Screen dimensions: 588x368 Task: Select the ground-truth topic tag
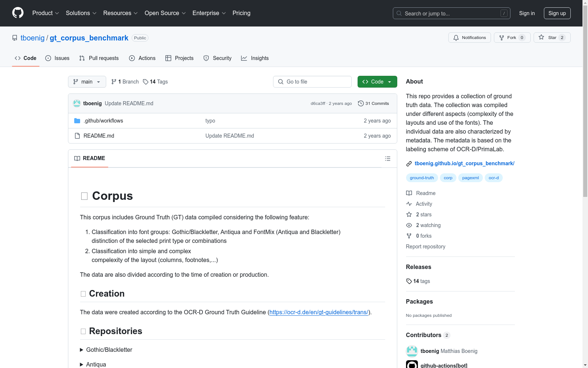pos(422,178)
